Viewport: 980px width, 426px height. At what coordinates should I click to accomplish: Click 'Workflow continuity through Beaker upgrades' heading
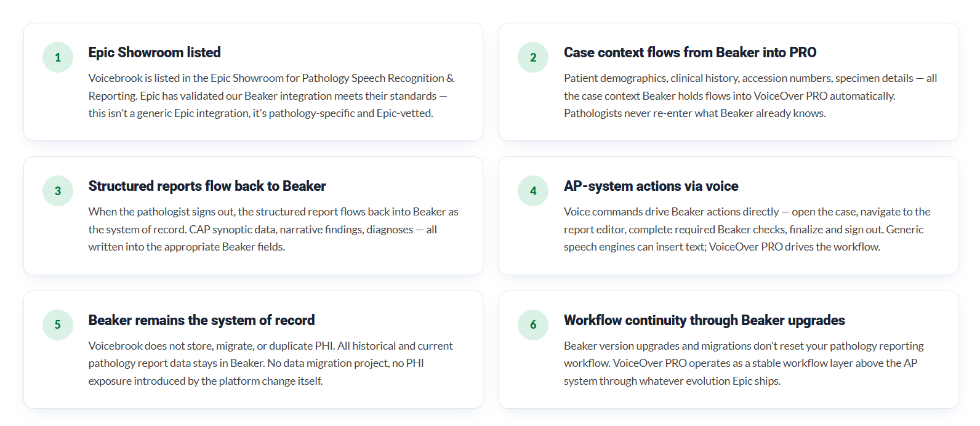click(x=704, y=320)
